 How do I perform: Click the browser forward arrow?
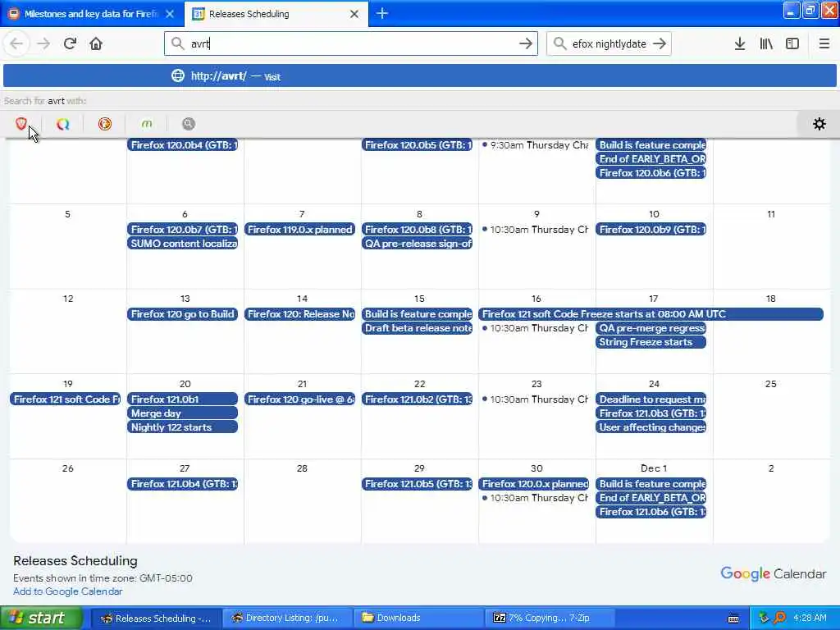click(x=43, y=43)
